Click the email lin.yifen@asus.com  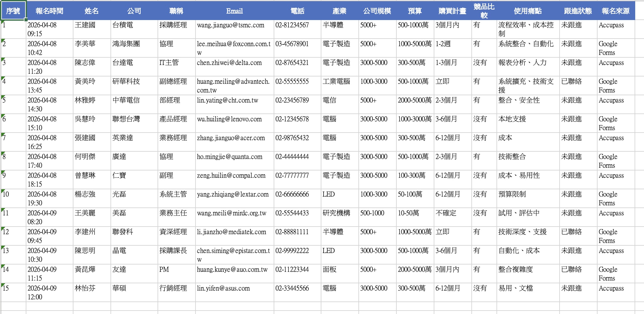tap(234, 293)
